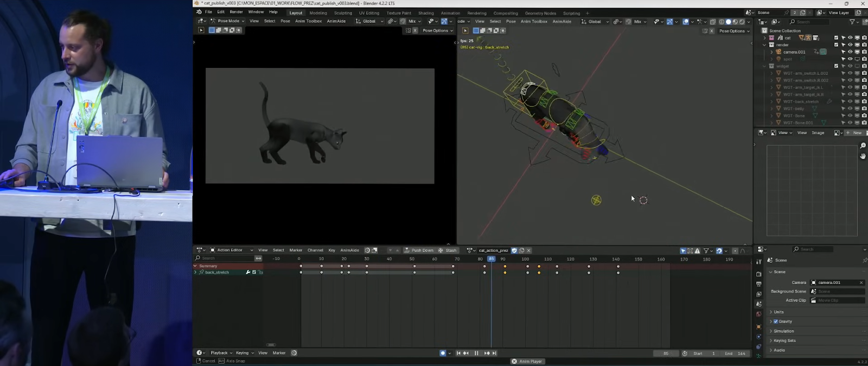Screen dimensions: 868x366
Task: Open the Marker menu in Action Editor header
Action: (x=296, y=250)
